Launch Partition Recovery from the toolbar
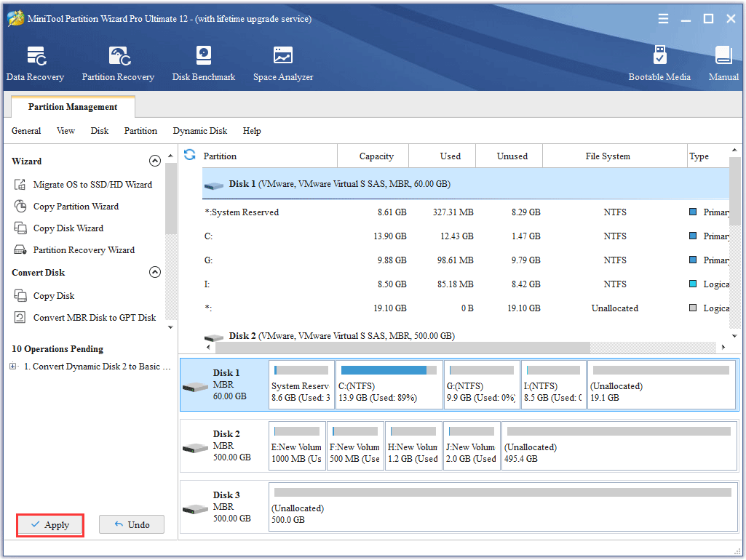Screen dimensions: 746x560 click(118, 63)
